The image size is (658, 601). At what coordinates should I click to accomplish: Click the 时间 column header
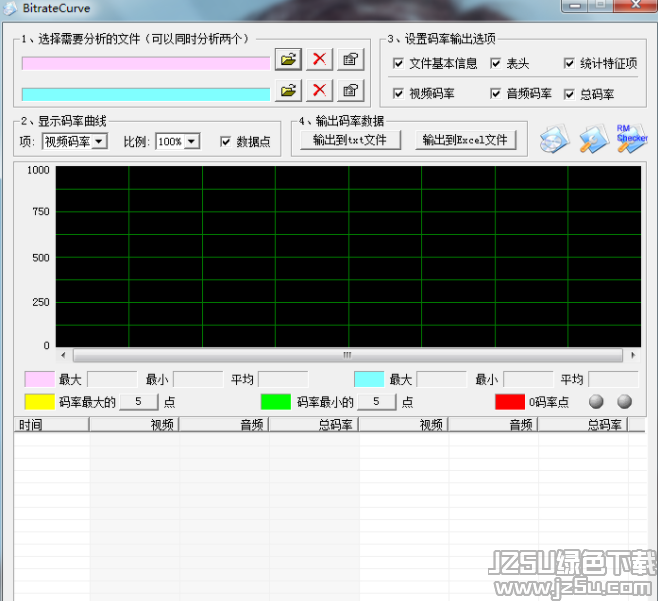[x=51, y=425]
